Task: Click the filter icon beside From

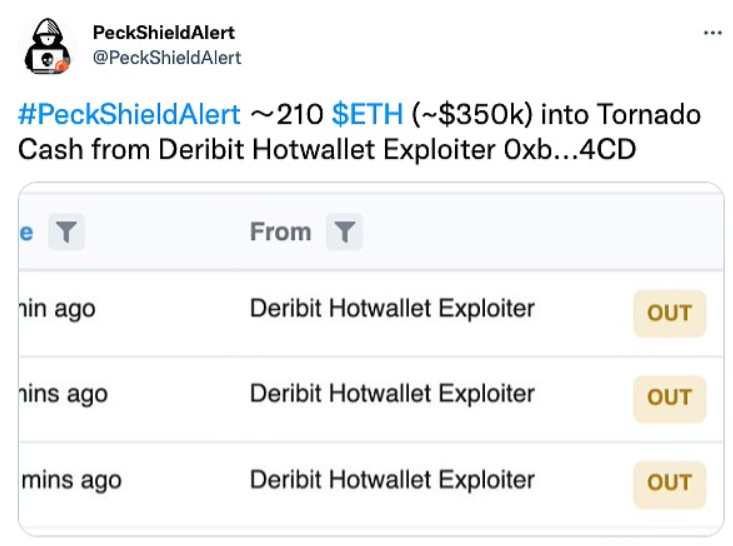Action: [x=344, y=232]
